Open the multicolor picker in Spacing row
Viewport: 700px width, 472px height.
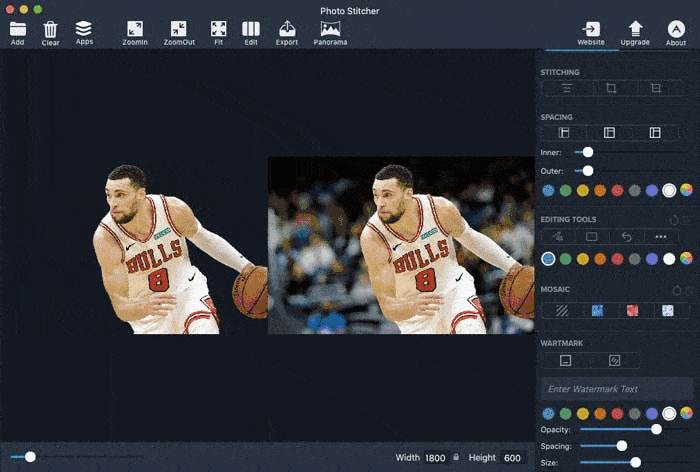click(686, 190)
